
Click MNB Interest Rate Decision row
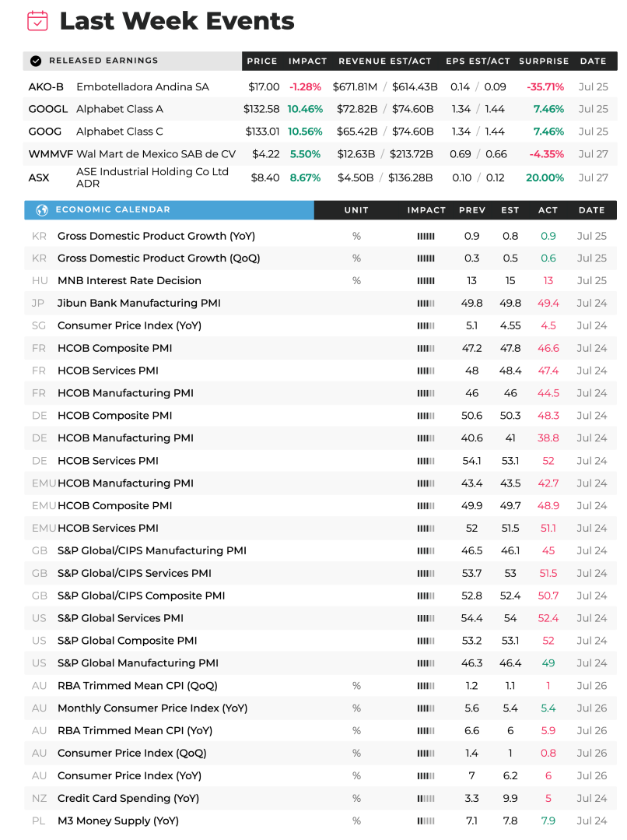(321, 281)
